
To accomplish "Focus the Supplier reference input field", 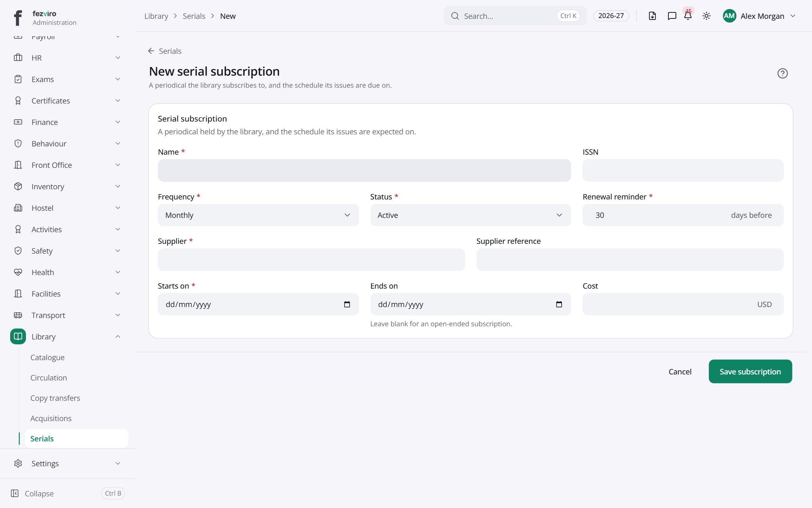I will pyautogui.click(x=630, y=260).
